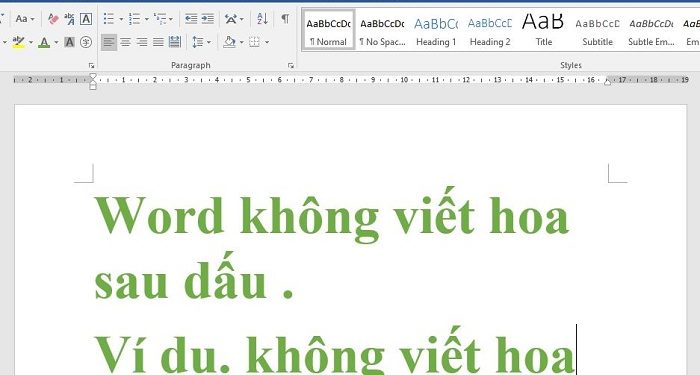Apply Character Shading to text
The image size is (700, 375).
pyautogui.click(x=69, y=42)
